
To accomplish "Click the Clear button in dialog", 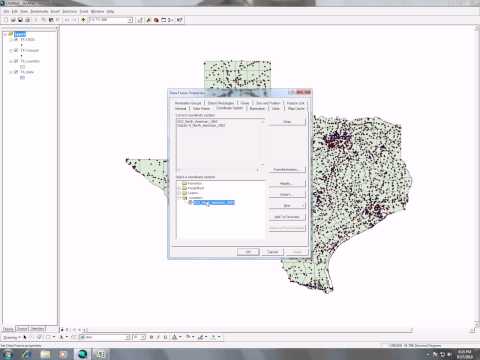I will [x=287, y=122].
